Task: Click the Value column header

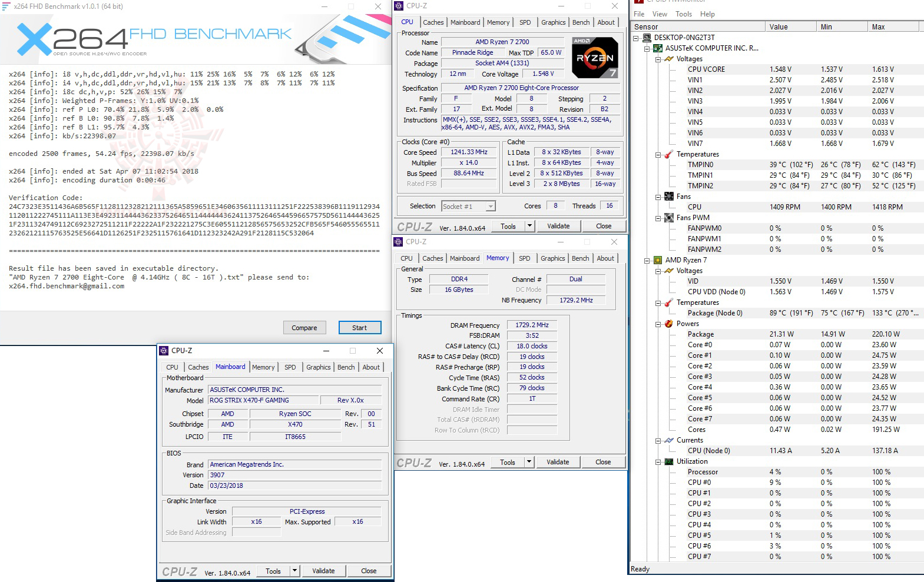Action: pyautogui.click(x=791, y=27)
